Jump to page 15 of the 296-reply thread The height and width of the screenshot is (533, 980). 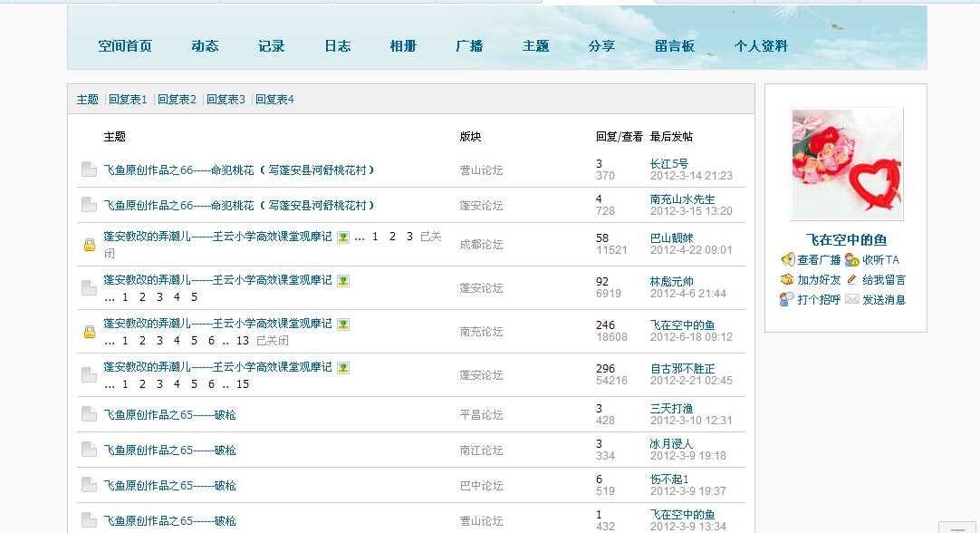pyautogui.click(x=242, y=384)
